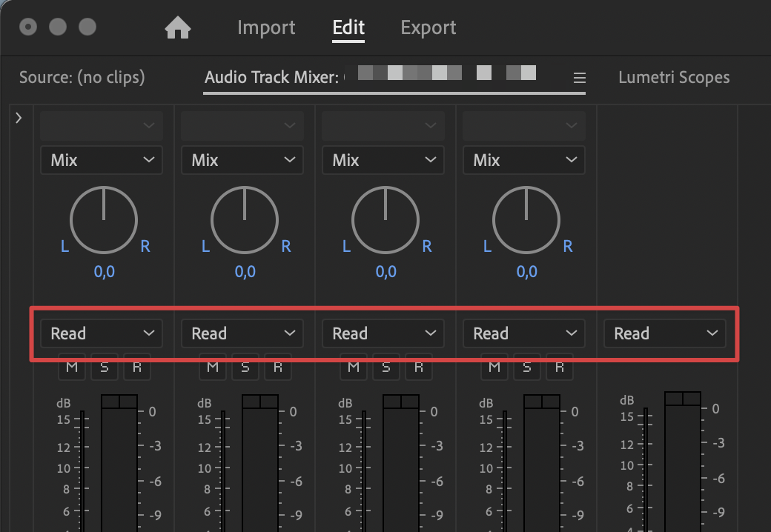The image size is (771, 532).
Task: Adjust the pan knob on the first track
Action: (104, 219)
